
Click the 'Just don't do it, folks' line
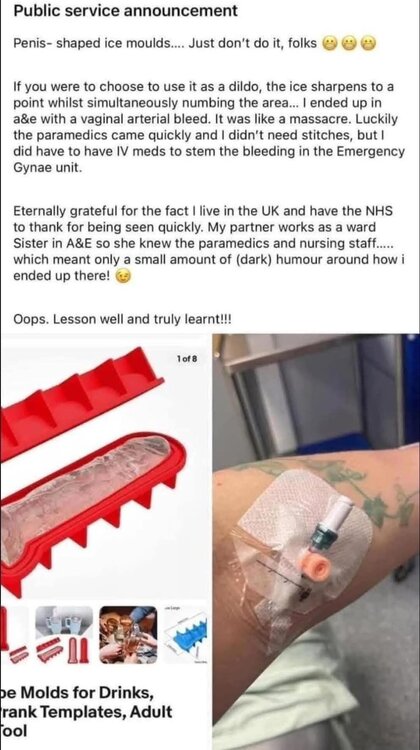pos(253,44)
